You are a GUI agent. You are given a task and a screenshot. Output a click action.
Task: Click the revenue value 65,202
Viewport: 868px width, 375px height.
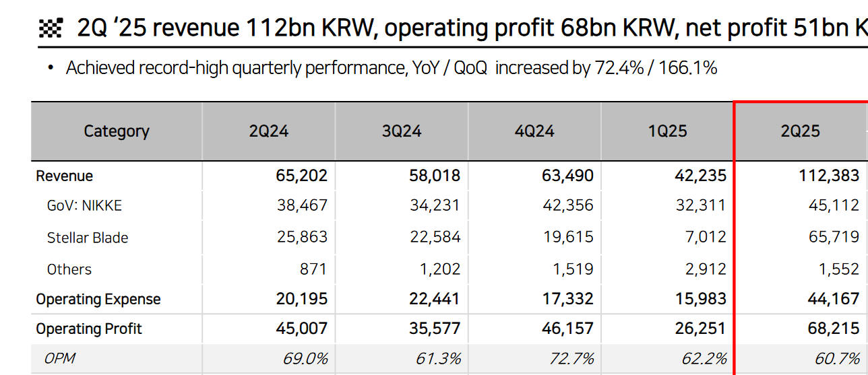302,176
